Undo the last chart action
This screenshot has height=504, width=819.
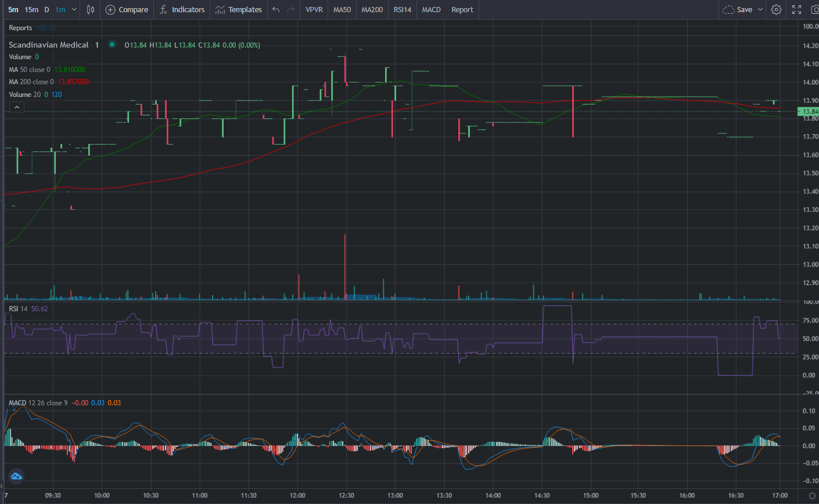[276, 9]
